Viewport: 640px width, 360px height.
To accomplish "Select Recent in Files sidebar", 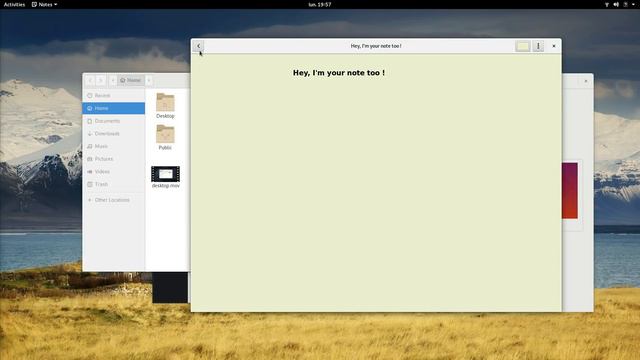I will click(113, 96).
